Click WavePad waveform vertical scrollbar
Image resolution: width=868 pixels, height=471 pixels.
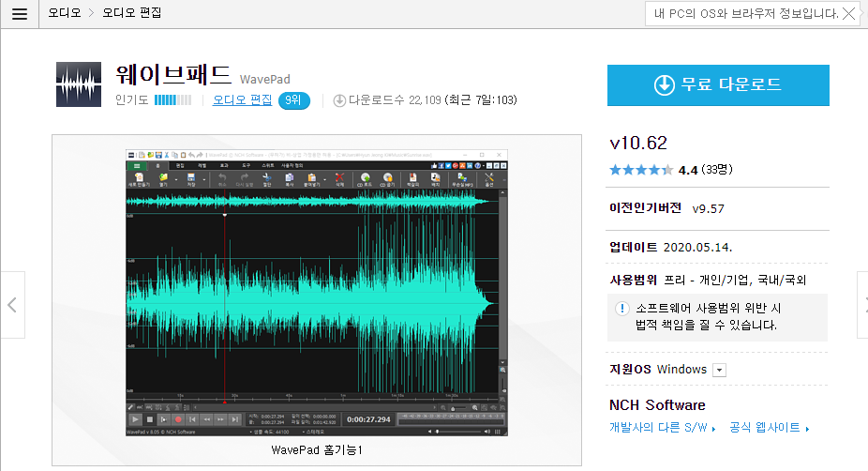(502, 277)
